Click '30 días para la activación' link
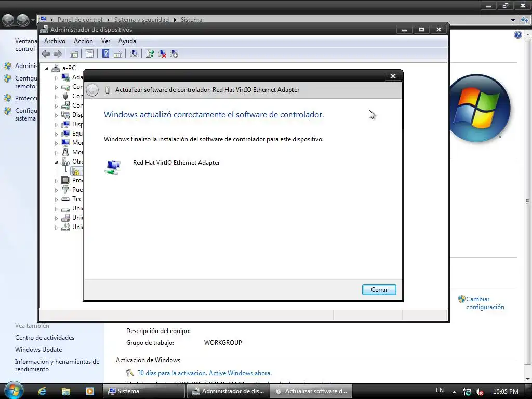Image resolution: width=532 pixels, height=399 pixels. [x=204, y=373]
